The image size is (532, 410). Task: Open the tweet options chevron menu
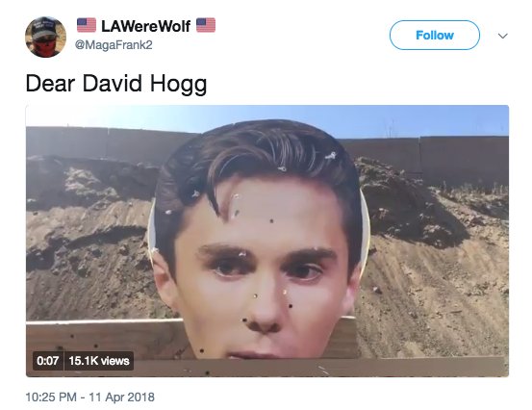[502, 36]
